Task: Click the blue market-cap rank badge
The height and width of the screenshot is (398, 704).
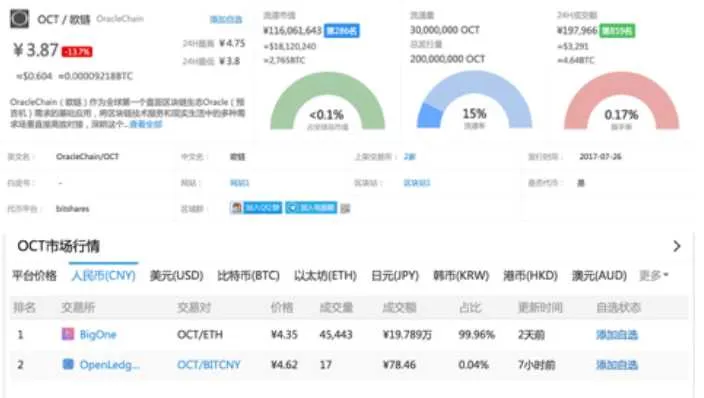Action: coord(342,31)
